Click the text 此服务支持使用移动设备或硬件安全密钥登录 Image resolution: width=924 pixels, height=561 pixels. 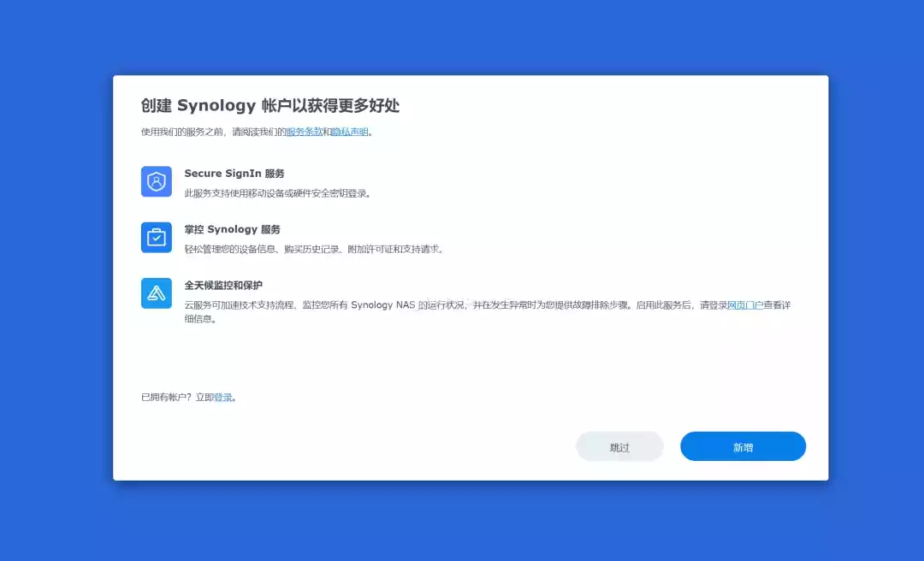(278, 193)
